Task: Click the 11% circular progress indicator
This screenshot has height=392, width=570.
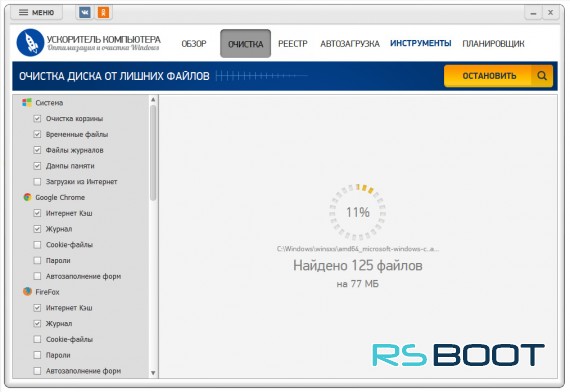Action: click(x=357, y=212)
